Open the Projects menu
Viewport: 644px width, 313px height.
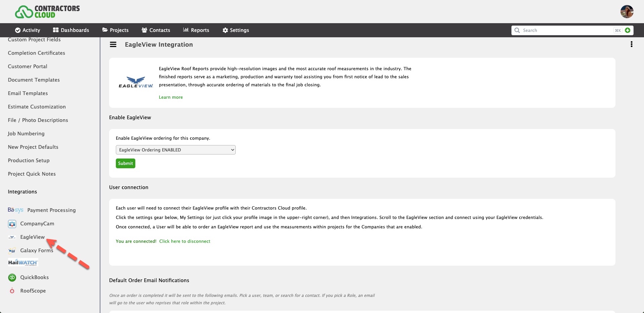(116, 30)
